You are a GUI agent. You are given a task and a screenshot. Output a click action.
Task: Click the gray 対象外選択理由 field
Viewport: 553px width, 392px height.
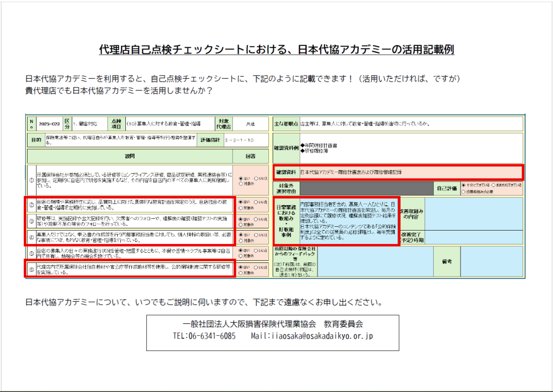point(367,188)
